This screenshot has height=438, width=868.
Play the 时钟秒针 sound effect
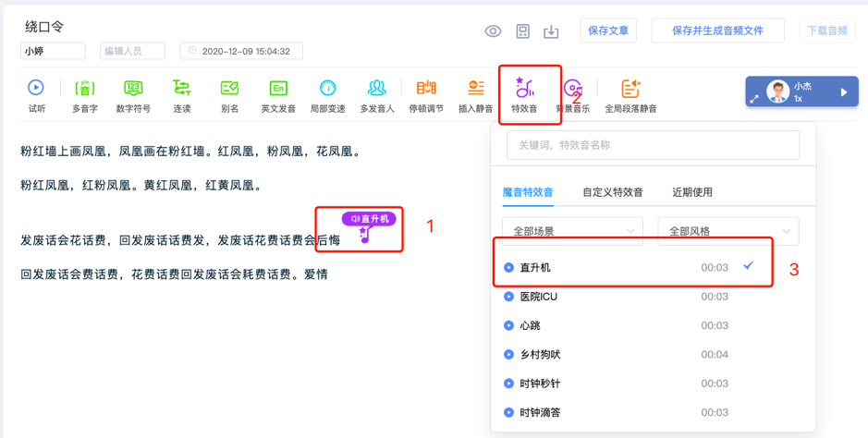tap(508, 383)
